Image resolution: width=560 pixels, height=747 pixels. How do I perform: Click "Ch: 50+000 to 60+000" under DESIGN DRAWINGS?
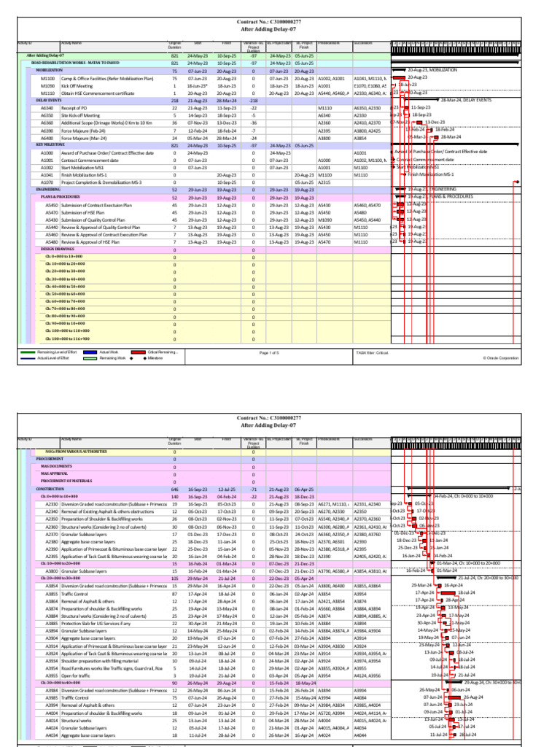pos(65,294)
